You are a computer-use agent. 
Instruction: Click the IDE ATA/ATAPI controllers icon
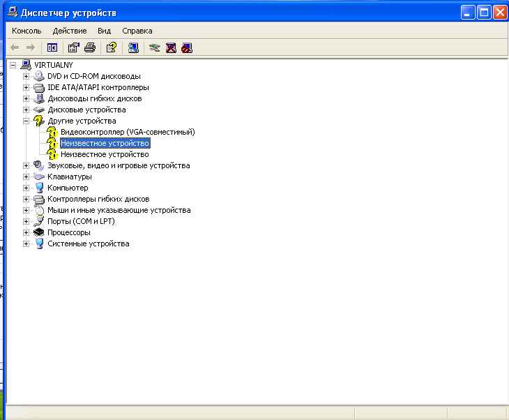pos(39,87)
